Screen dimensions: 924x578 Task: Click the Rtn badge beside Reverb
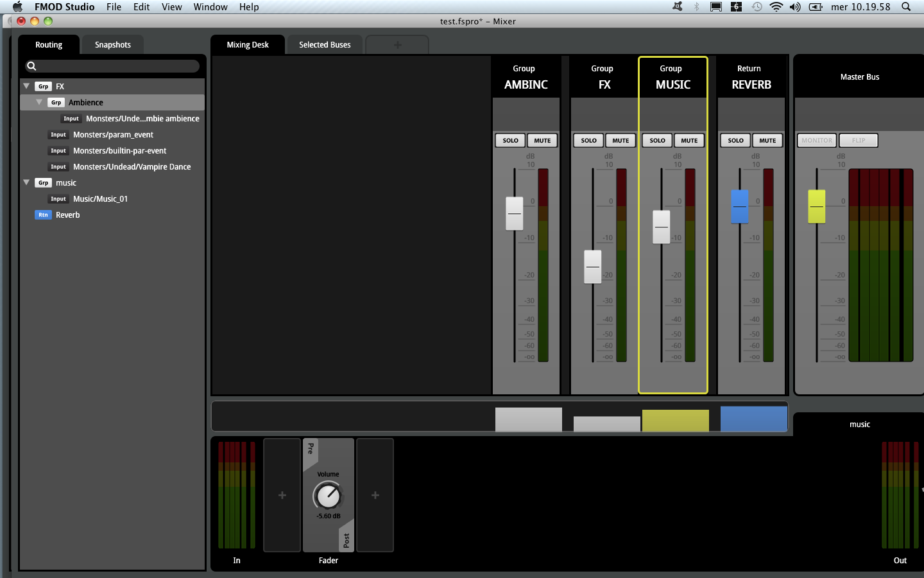[x=43, y=215]
